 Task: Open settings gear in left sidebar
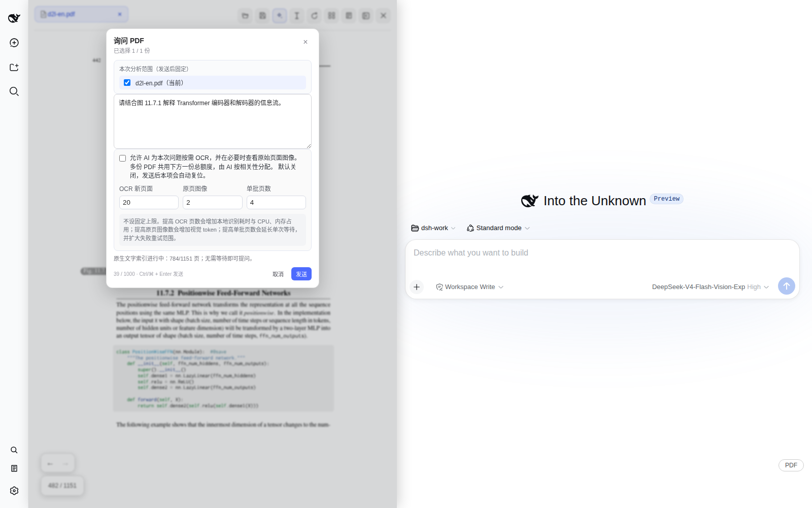pos(14,491)
